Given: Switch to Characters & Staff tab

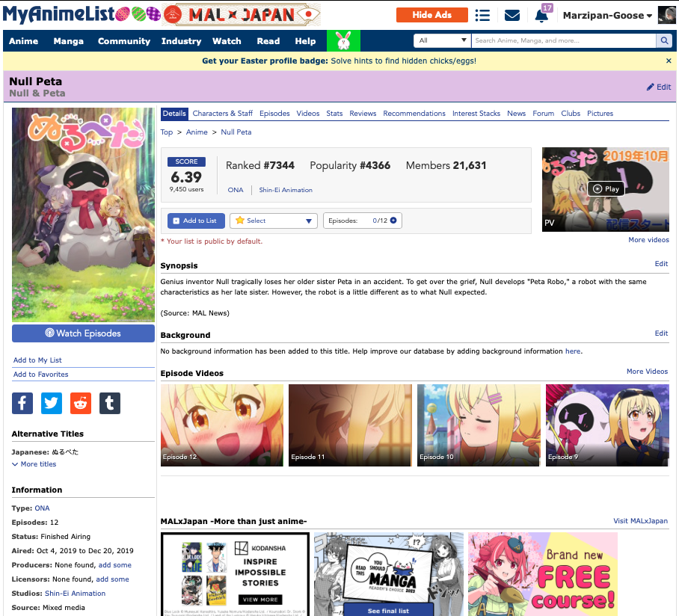Looking at the screenshot, I should click(x=223, y=114).
